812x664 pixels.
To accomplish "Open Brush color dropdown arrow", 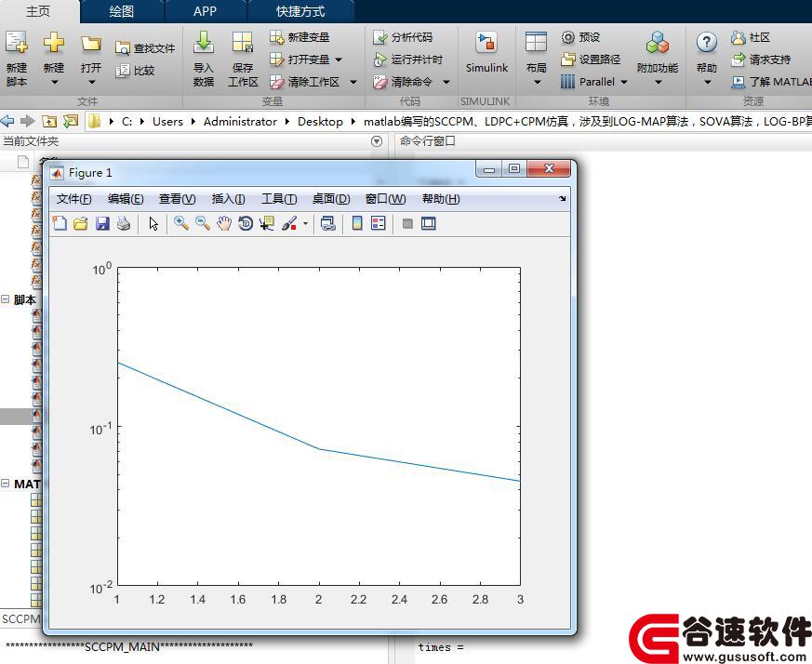I will point(305,224).
